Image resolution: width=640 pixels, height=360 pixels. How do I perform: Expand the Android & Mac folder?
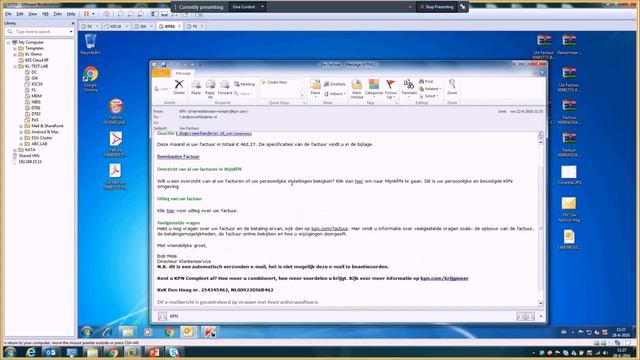tap(21, 132)
